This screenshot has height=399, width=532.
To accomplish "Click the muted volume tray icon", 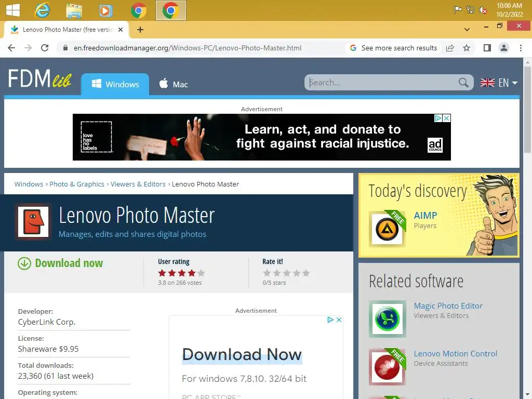I will [x=483, y=10].
